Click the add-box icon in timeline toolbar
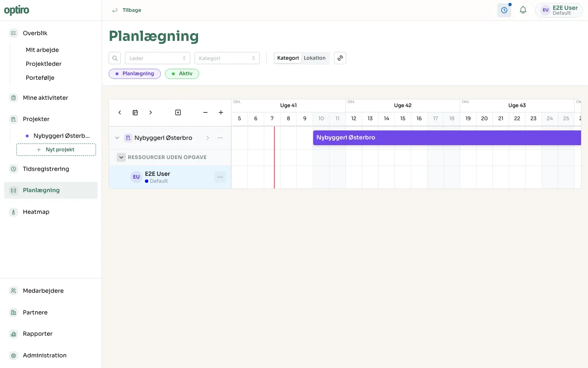This screenshot has width=588, height=368. click(x=178, y=112)
